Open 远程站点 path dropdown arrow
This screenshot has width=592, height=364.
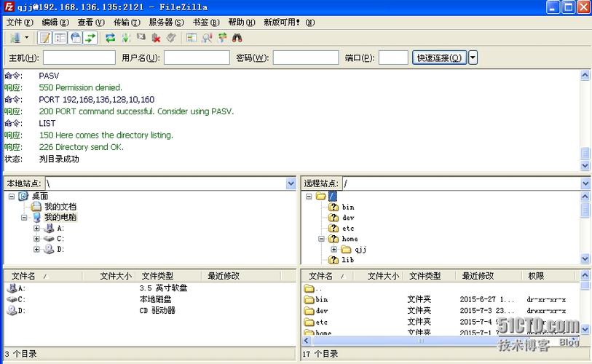point(585,183)
